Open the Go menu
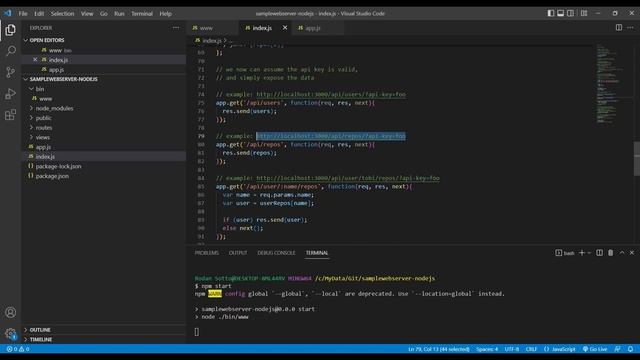Viewport: 640px width, 360px height. click(x=104, y=13)
